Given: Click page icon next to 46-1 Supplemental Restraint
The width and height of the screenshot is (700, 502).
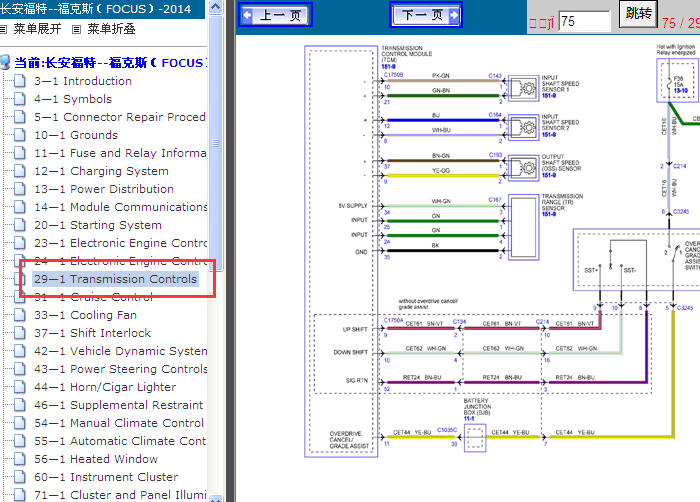Looking at the screenshot, I should coord(20,405).
